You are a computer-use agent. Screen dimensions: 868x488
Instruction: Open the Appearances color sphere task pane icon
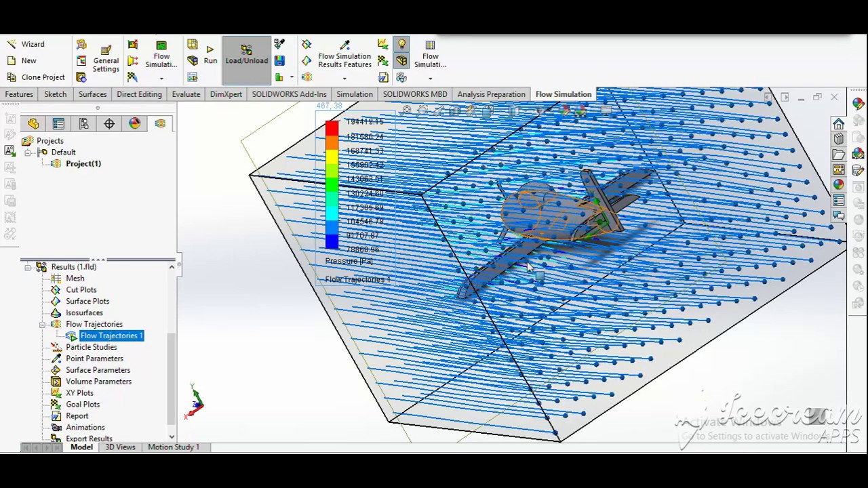point(839,185)
